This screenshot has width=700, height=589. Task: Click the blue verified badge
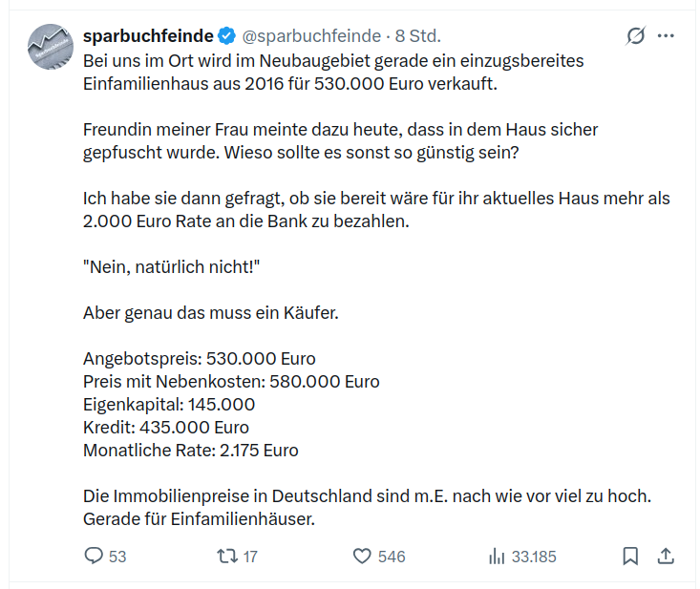tap(226, 35)
